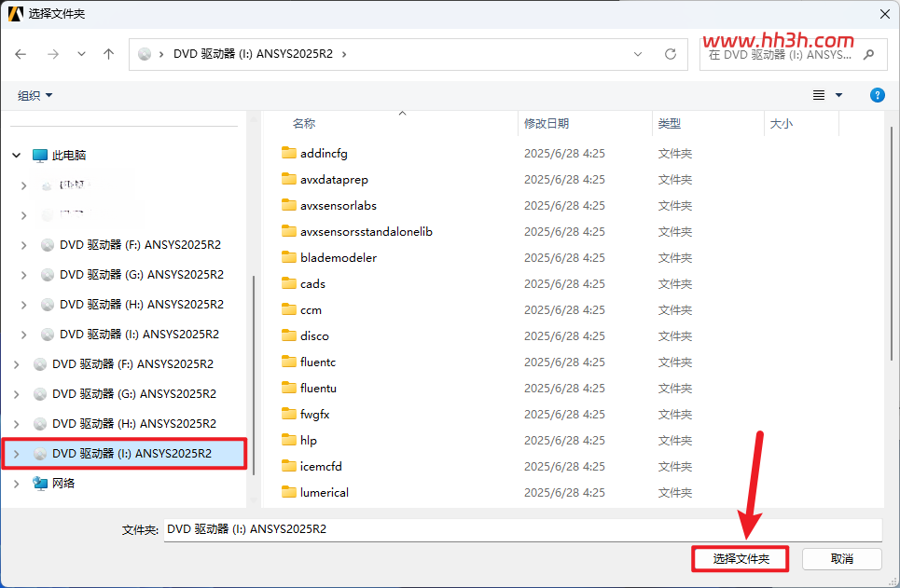This screenshot has height=588, width=900.
Task: Click the fluentu folder icon
Action: (x=289, y=388)
